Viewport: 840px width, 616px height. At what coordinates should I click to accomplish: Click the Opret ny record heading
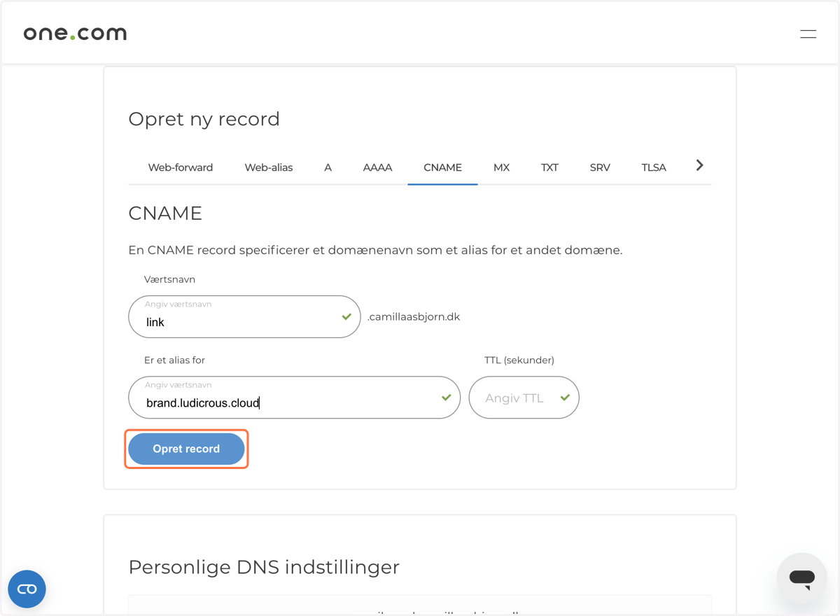pyautogui.click(x=204, y=119)
